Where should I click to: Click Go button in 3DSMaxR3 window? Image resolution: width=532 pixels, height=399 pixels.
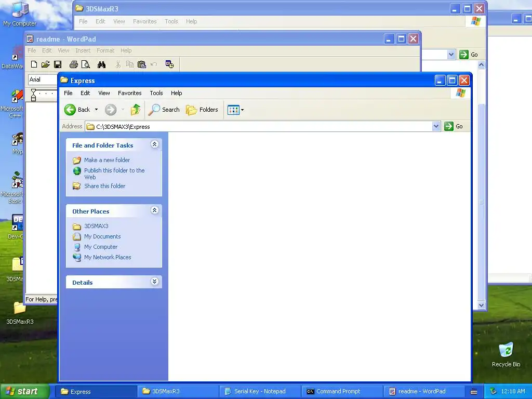[469, 54]
